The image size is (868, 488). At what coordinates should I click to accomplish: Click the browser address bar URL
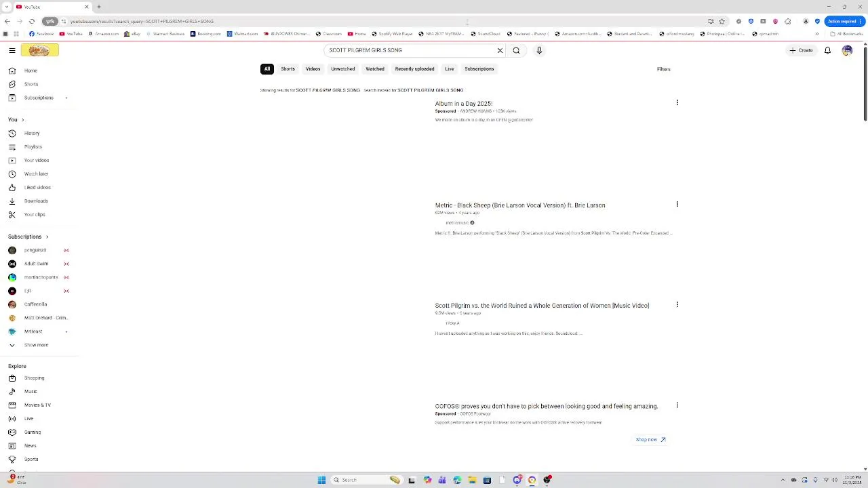click(142, 21)
